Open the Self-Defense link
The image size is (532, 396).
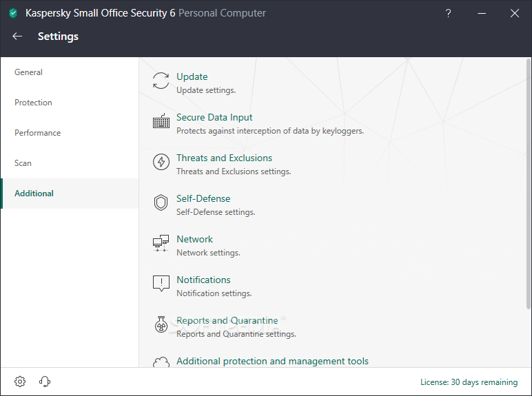pyautogui.click(x=203, y=198)
